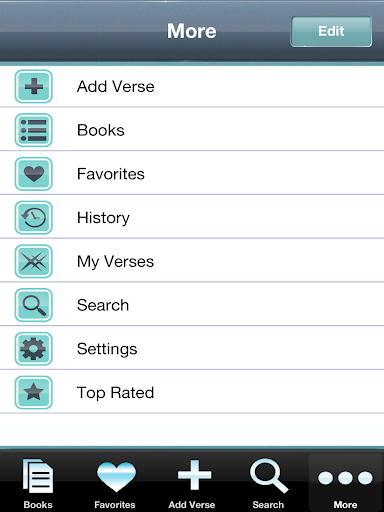This screenshot has height=512, width=384.
Task: Tap the magnifier icon in the Search row
Action: pyautogui.click(x=34, y=305)
